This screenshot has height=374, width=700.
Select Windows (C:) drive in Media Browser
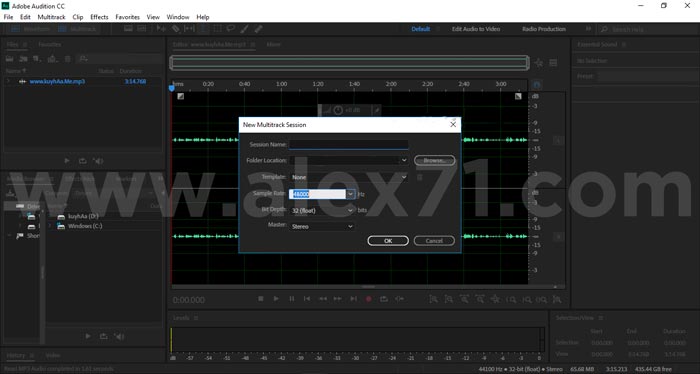point(85,226)
